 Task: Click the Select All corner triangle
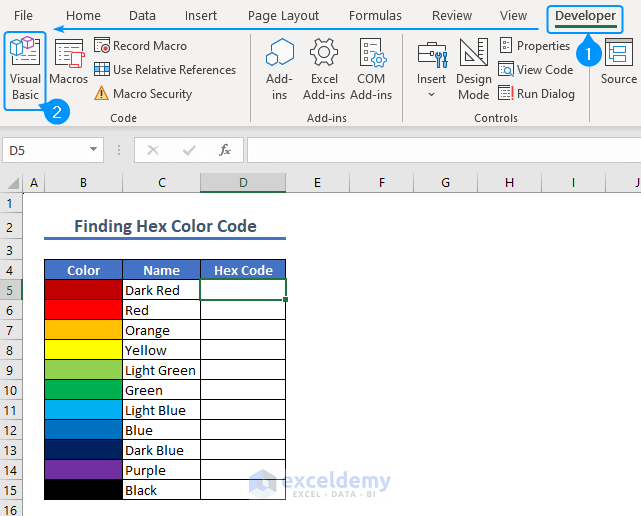12,182
